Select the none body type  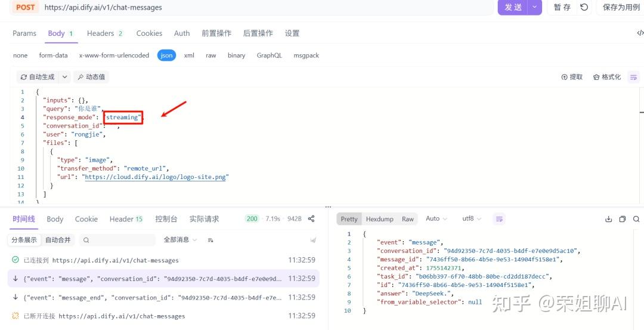click(20, 55)
